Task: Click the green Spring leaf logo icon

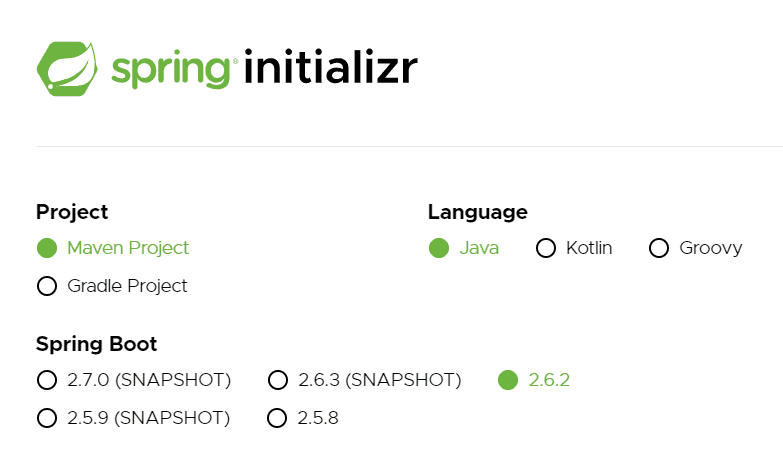Action: coord(67,68)
